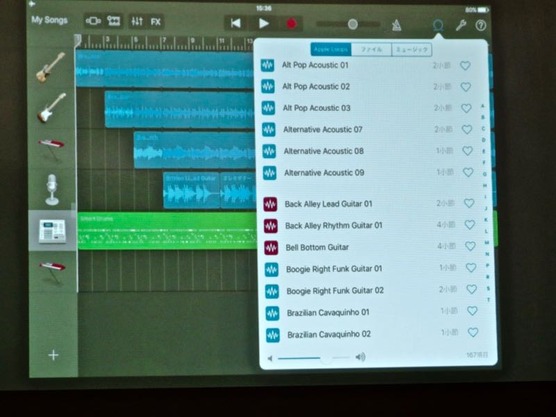Favorite Alternative Acoustic 08 heart
556x417 pixels.
coord(467,151)
